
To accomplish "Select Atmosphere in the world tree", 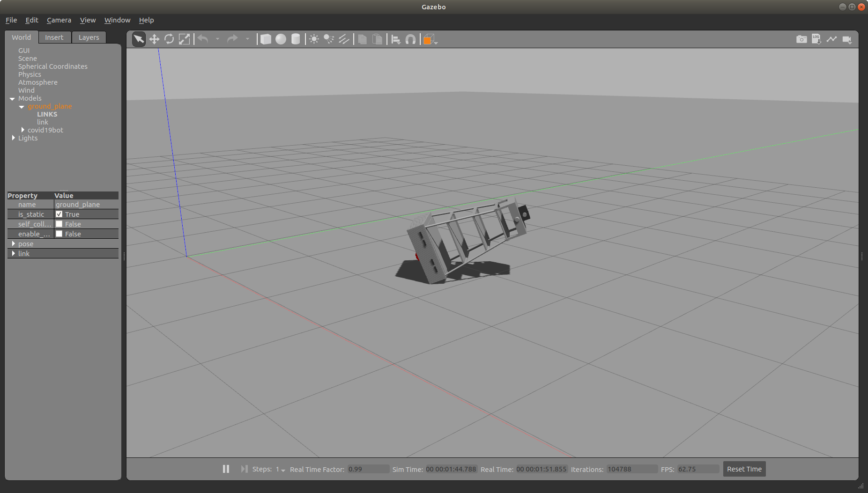I will click(38, 82).
